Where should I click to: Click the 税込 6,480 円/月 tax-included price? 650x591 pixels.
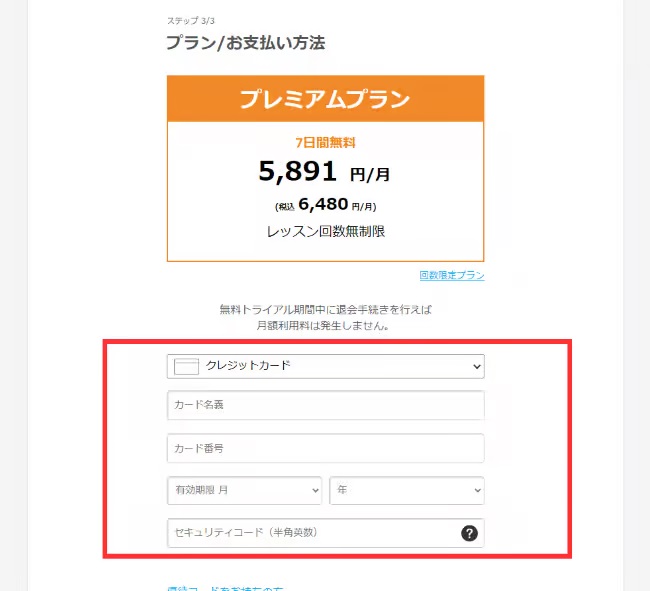click(325, 205)
